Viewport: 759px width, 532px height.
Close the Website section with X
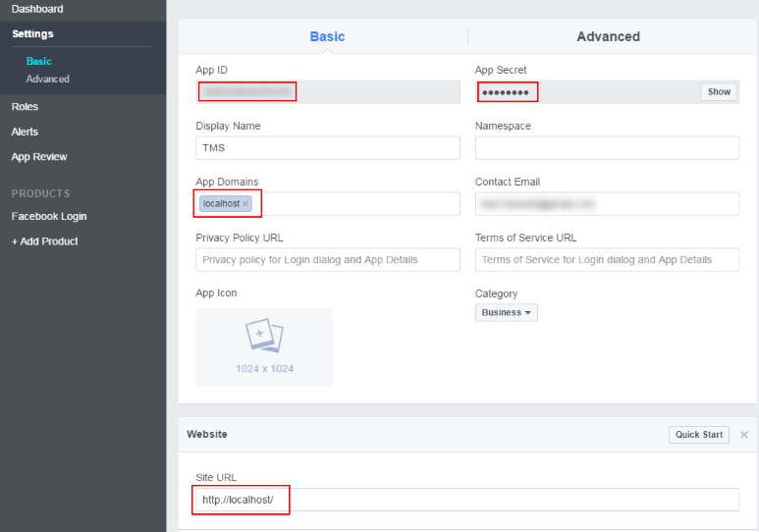coord(743,435)
